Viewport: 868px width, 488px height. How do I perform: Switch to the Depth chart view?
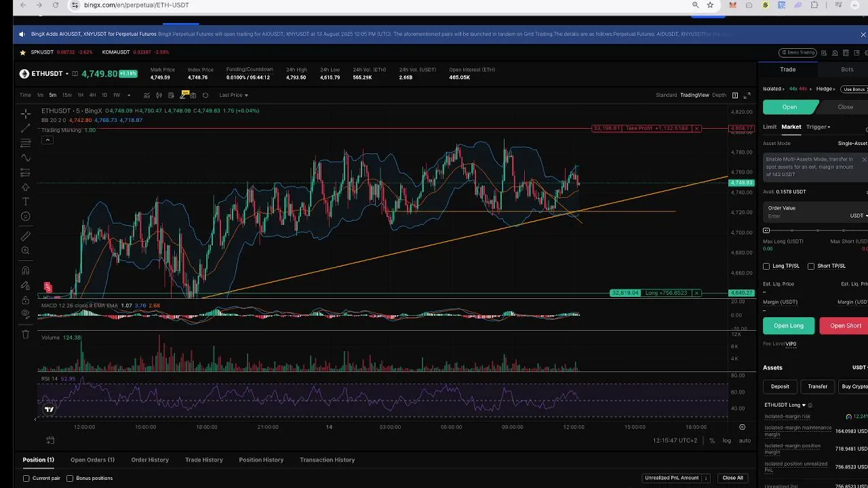coord(719,95)
